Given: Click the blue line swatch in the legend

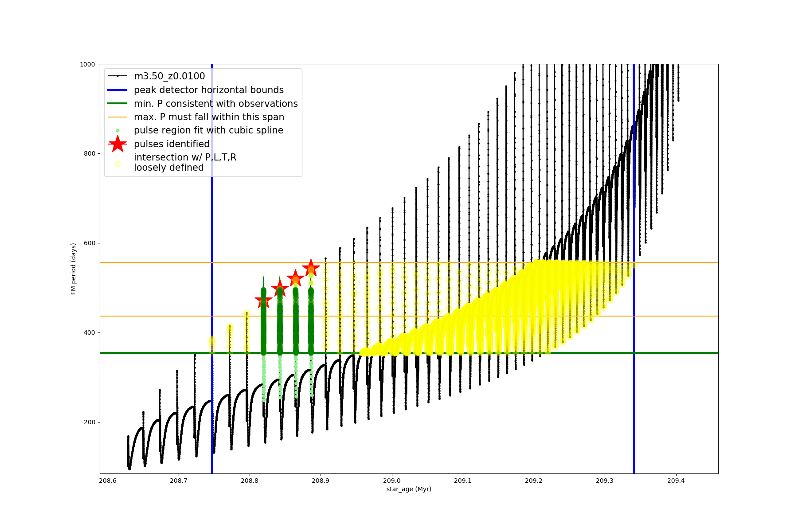Looking at the screenshot, I should coord(117,90).
